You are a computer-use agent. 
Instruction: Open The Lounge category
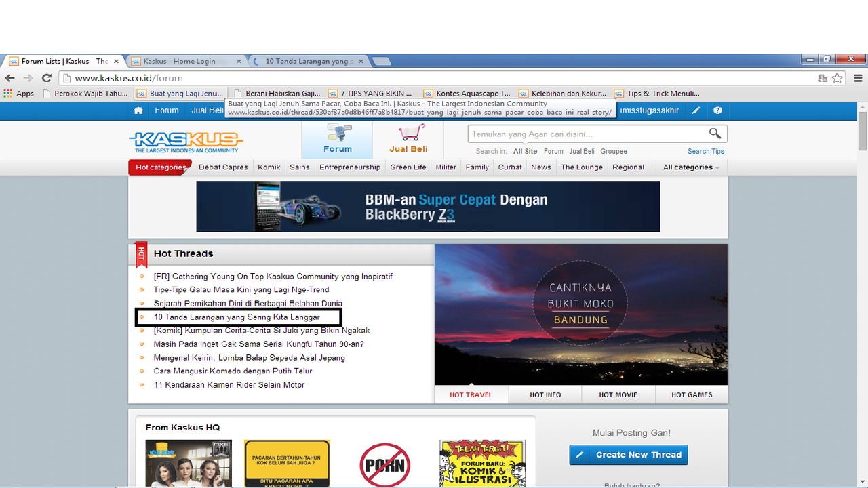tap(582, 167)
